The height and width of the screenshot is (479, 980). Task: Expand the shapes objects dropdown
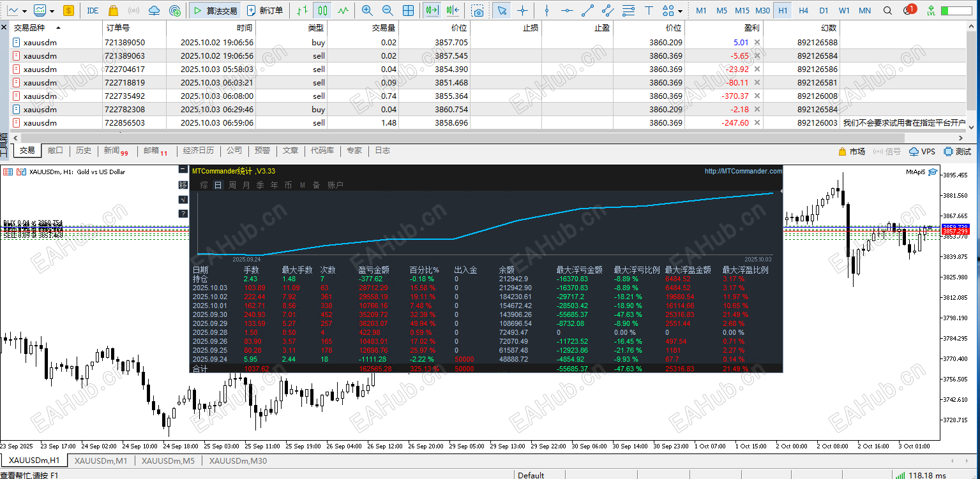pos(681,11)
